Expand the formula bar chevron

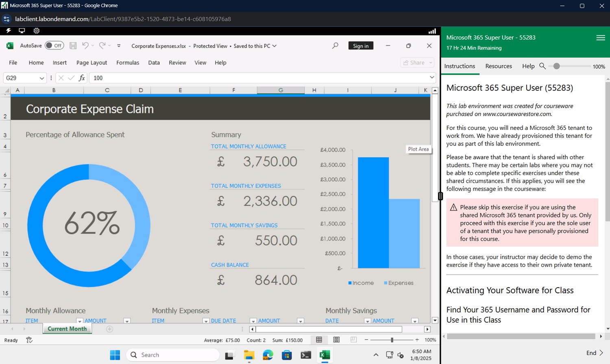click(432, 77)
